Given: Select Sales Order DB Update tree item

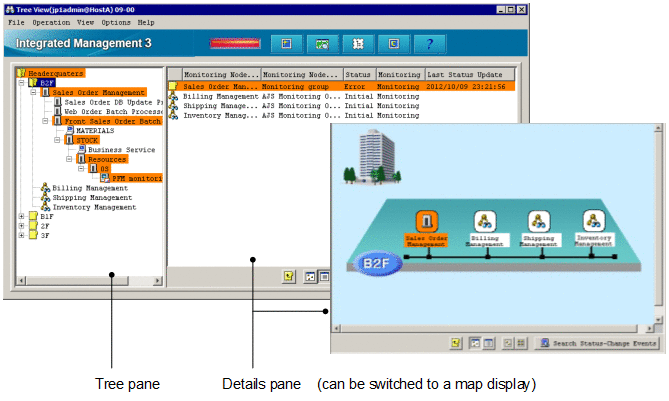Looking at the screenshot, I should (x=113, y=102).
